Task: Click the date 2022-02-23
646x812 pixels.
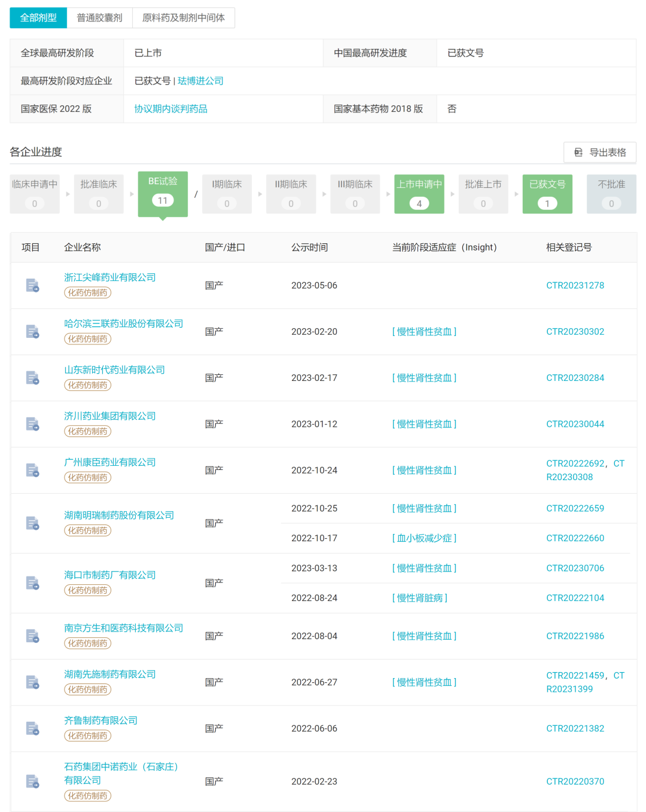Action: click(x=314, y=782)
